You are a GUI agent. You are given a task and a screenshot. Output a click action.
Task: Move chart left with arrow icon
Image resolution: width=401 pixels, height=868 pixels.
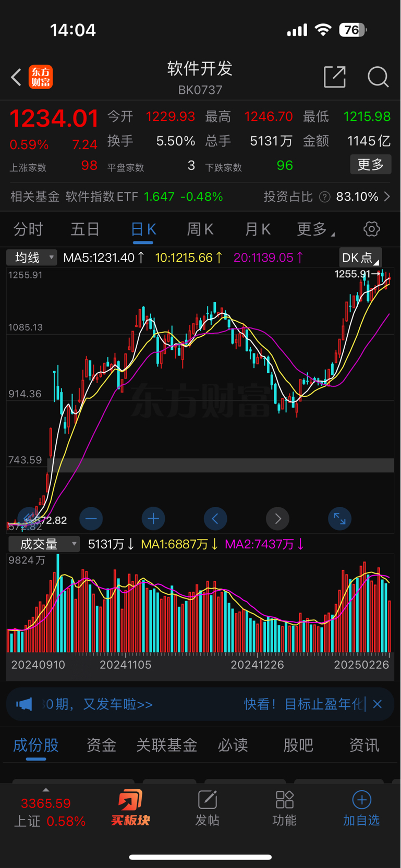(215, 519)
